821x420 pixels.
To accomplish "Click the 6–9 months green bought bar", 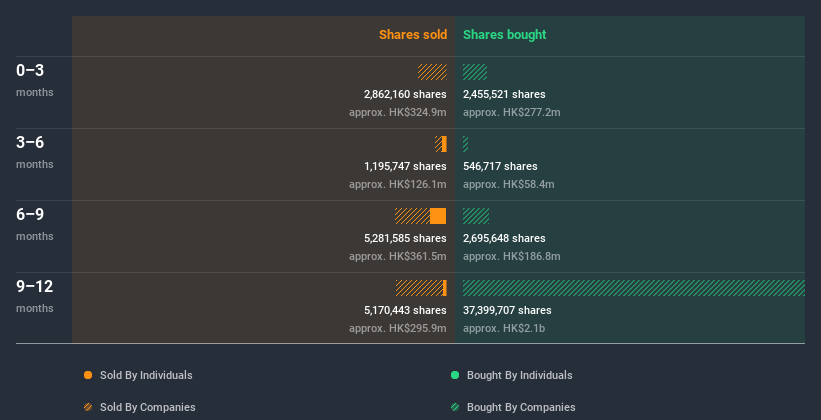I will click(476, 216).
